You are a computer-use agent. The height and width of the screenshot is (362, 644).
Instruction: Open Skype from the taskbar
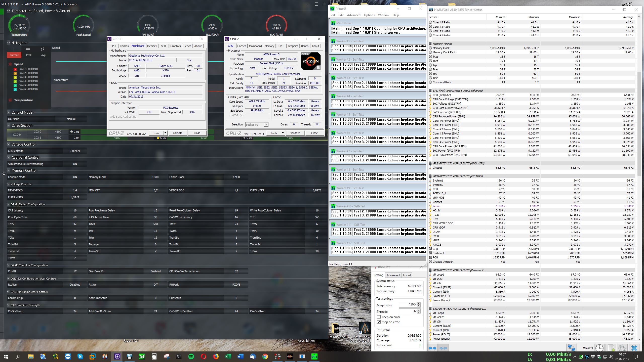80,356
